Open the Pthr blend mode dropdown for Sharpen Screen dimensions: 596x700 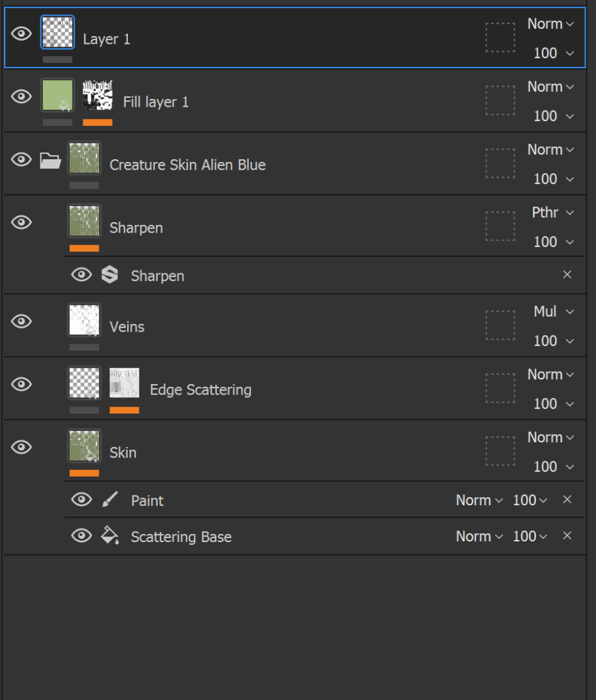(x=552, y=213)
